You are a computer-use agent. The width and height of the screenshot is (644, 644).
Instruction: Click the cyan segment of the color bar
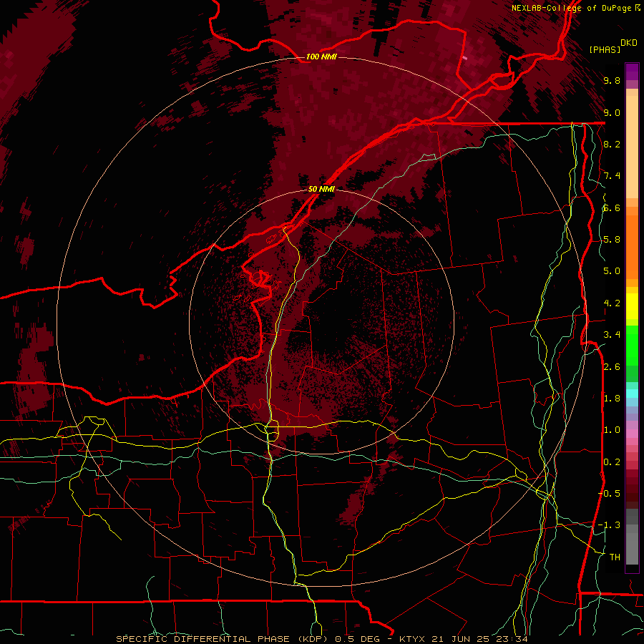(x=632, y=394)
